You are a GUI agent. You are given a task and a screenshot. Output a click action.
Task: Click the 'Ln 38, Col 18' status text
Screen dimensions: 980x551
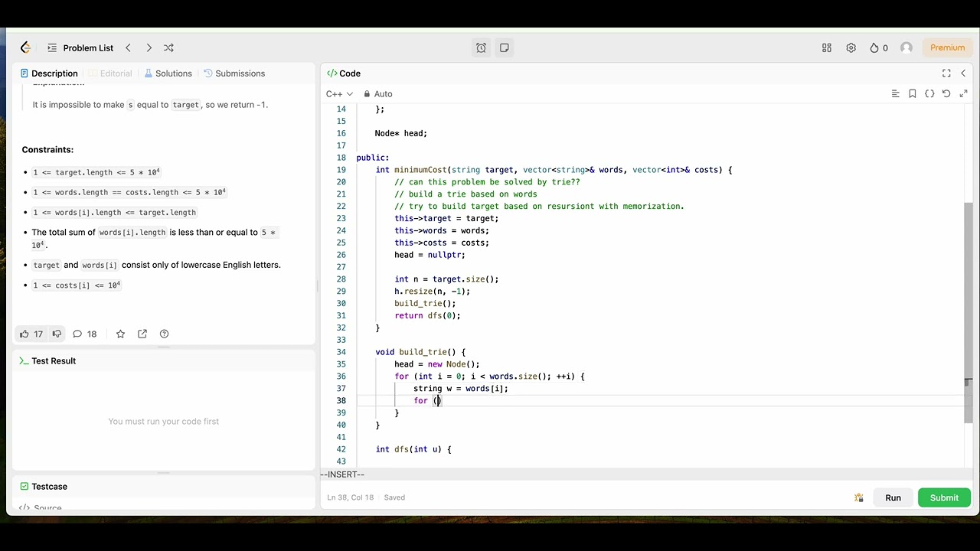click(x=350, y=497)
